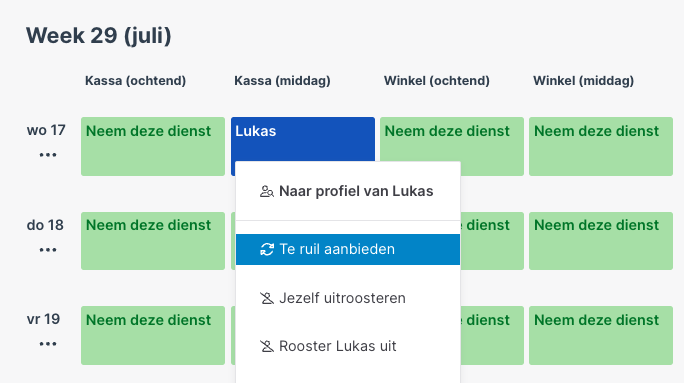Image resolution: width=684 pixels, height=383 pixels.
Task: Take Winkel (middag) shift on wo 17
Action: tap(601, 146)
